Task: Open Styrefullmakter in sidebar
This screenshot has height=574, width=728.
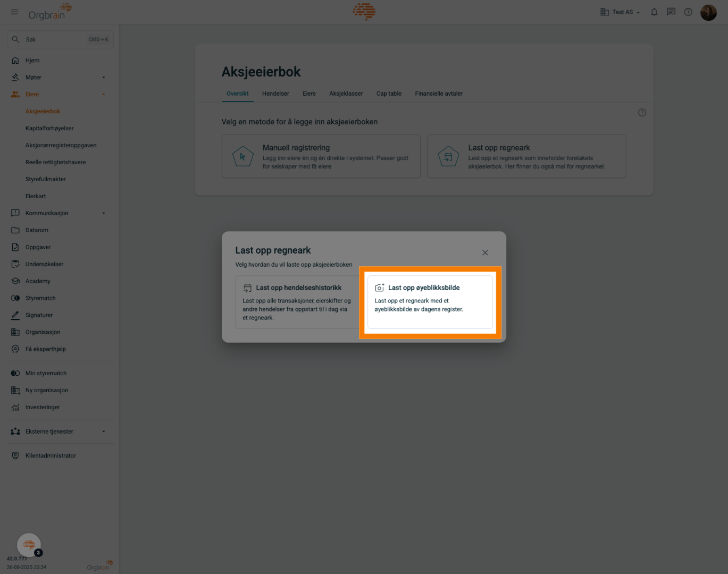Action: click(x=46, y=180)
